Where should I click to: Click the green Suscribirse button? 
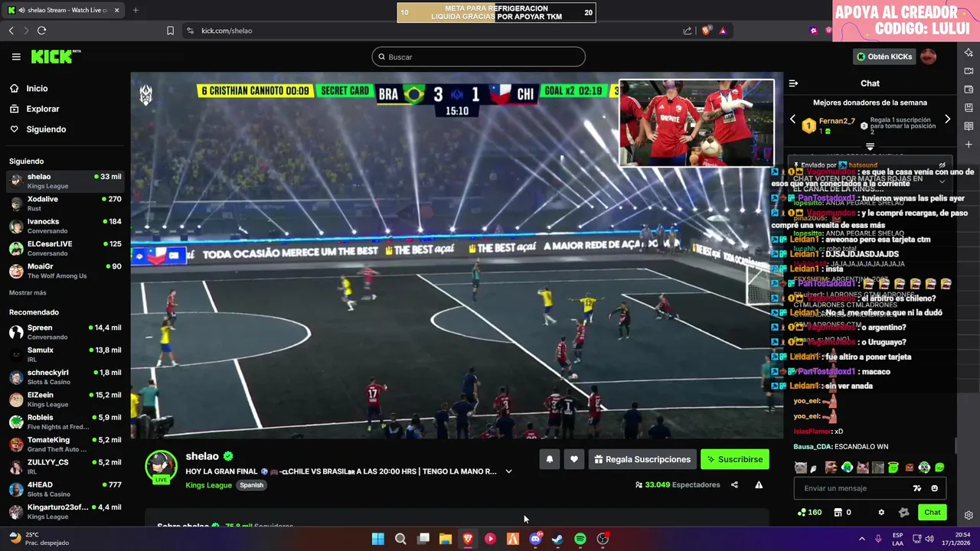coord(734,459)
